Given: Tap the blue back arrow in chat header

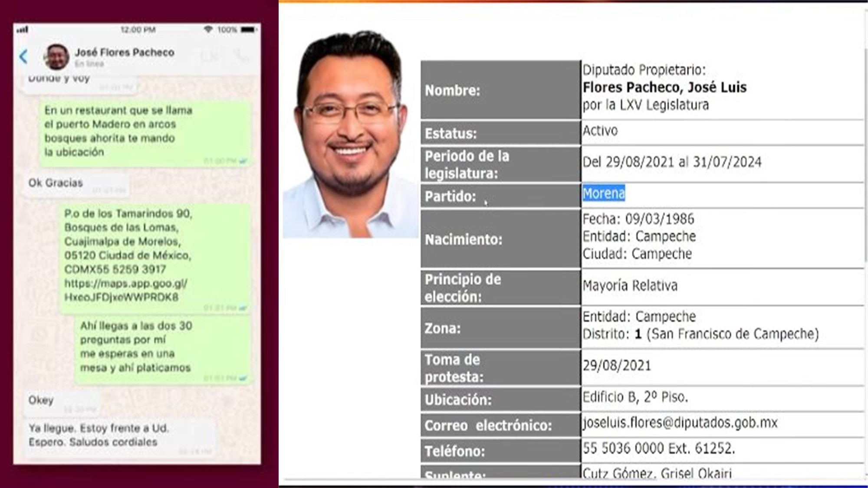Looking at the screenshot, I should point(23,56).
